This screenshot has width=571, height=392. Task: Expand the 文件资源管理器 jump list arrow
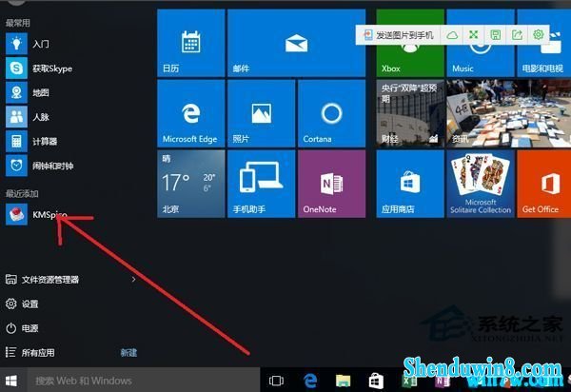(x=133, y=280)
